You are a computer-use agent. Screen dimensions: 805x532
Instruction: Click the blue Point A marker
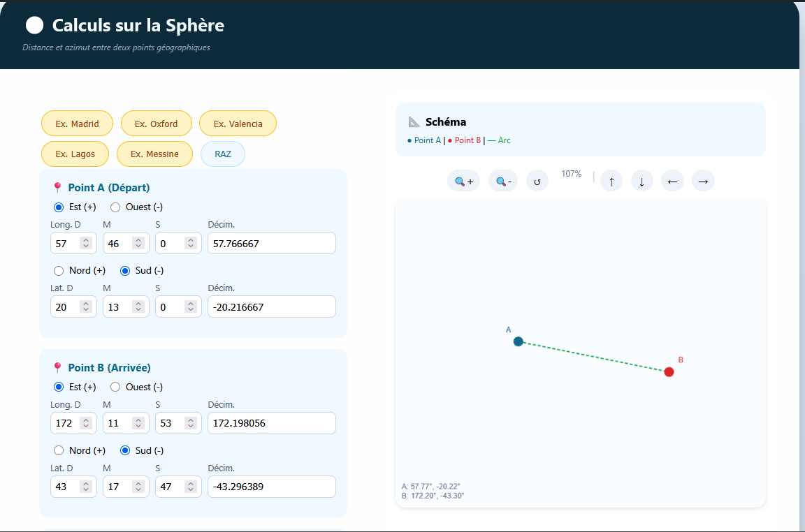(x=518, y=341)
